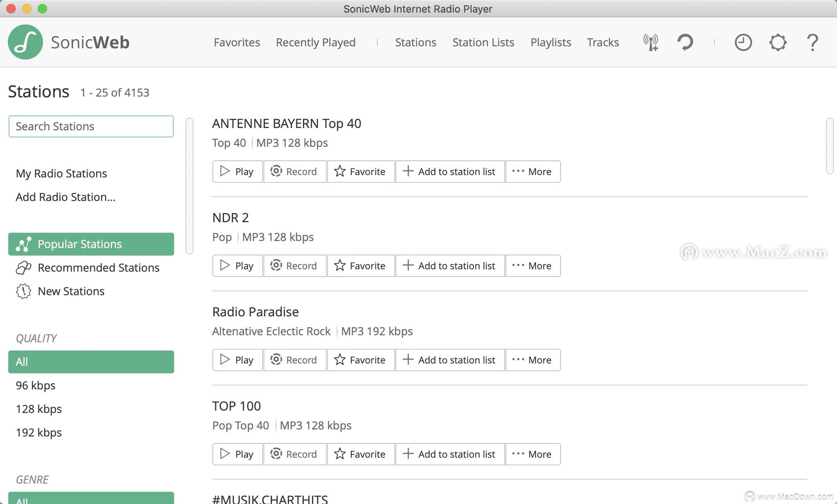Open More options for NDR 2
Screen dimensions: 837x504
coord(533,266)
